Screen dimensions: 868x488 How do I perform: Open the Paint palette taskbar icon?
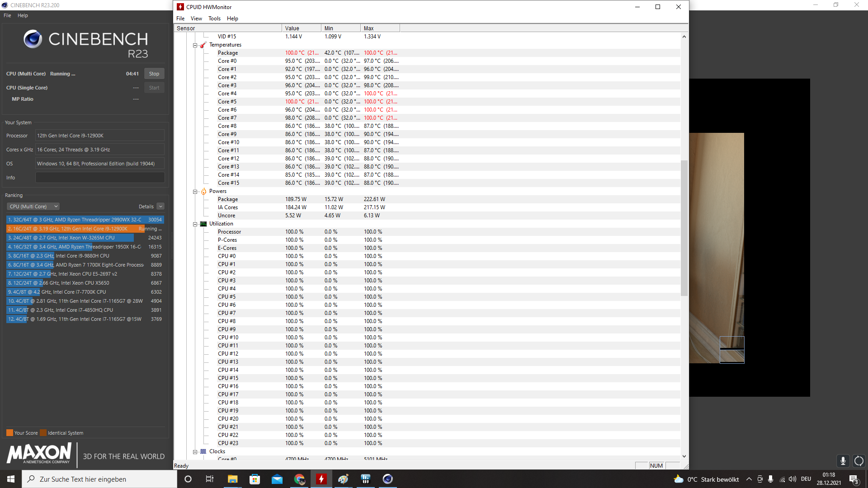pos(343,479)
